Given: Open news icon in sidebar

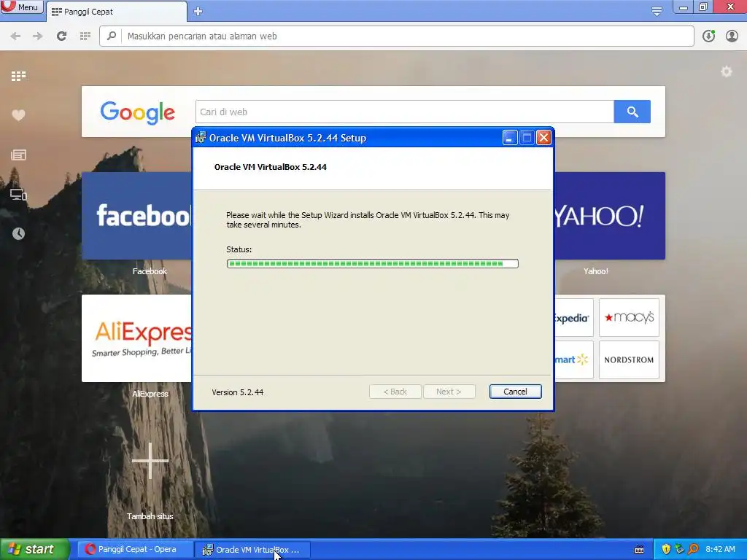Looking at the screenshot, I should pyautogui.click(x=18, y=155).
